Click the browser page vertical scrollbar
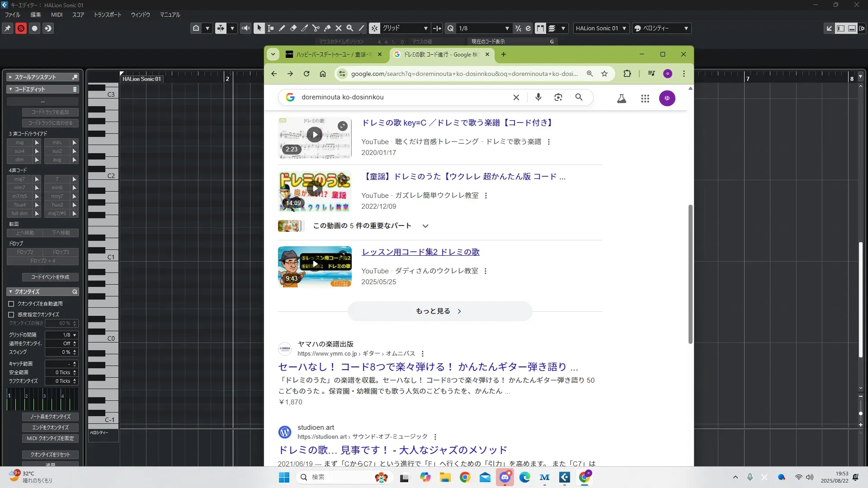Screen dimensions: 868x488 tap(690, 273)
